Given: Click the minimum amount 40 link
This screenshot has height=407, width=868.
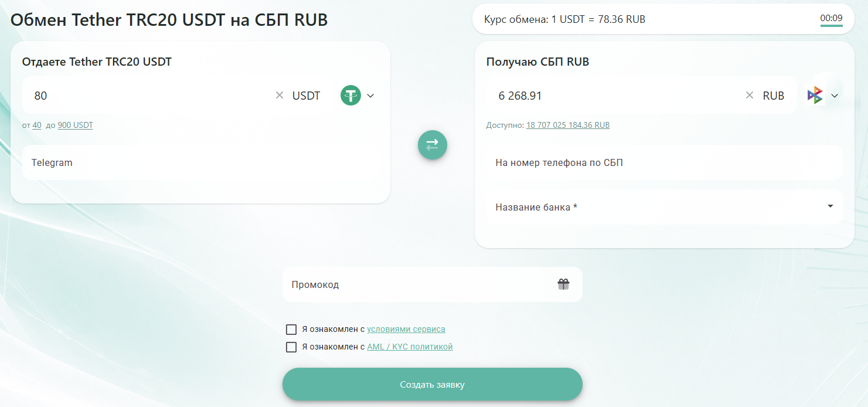Looking at the screenshot, I should pyautogui.click(x=37, y=125).
